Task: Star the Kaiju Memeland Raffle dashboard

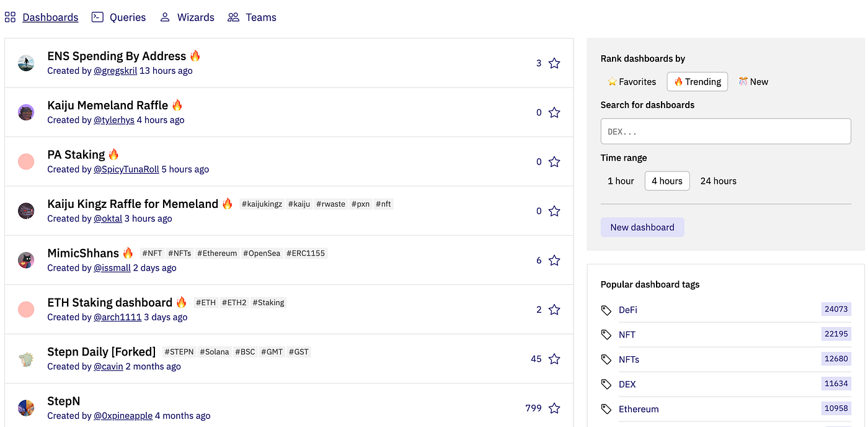Action: click(x=554, y=112)
